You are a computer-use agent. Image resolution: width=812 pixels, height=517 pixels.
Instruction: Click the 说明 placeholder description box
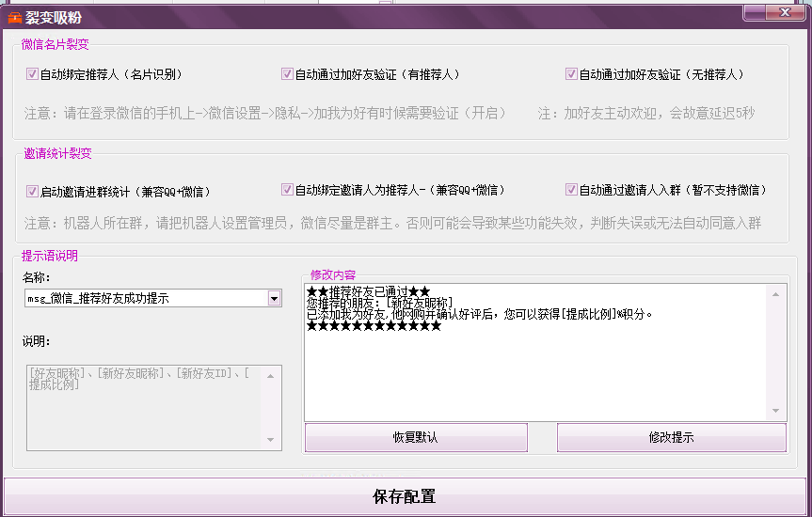tap(143, 406)
